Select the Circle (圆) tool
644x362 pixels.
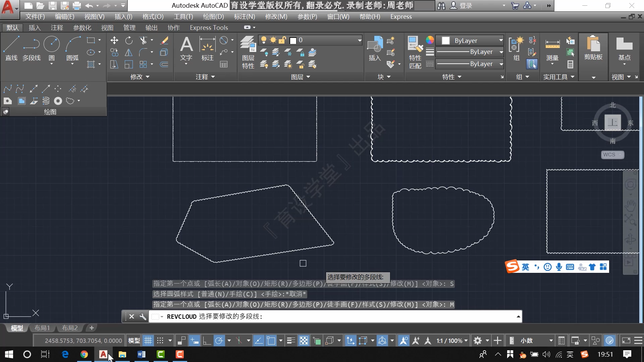point(52,49)
